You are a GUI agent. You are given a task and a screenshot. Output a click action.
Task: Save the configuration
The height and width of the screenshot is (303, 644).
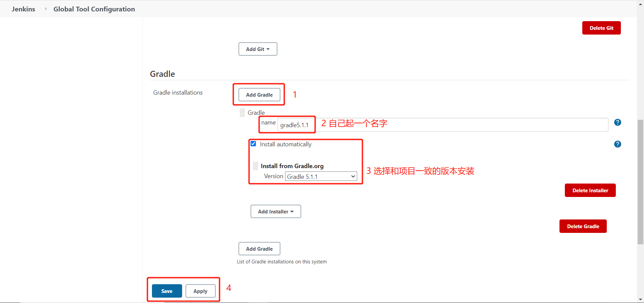(x=167, y=291)
